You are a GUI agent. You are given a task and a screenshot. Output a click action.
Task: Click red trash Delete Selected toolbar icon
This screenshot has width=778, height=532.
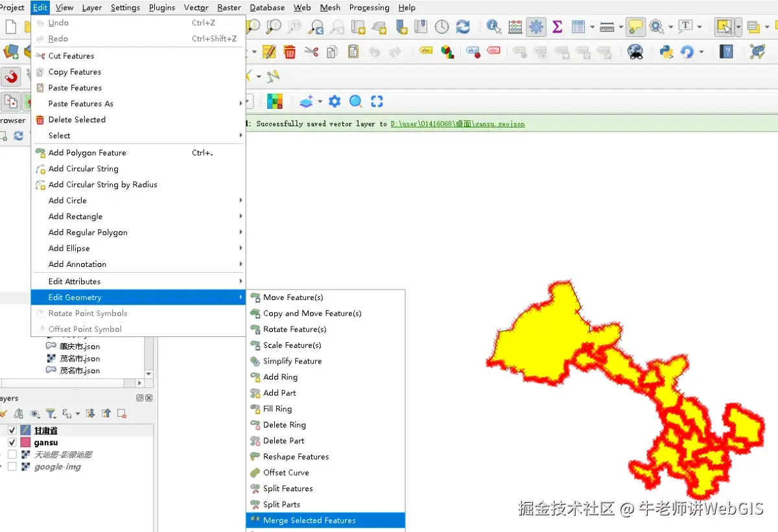pos(290,52)
